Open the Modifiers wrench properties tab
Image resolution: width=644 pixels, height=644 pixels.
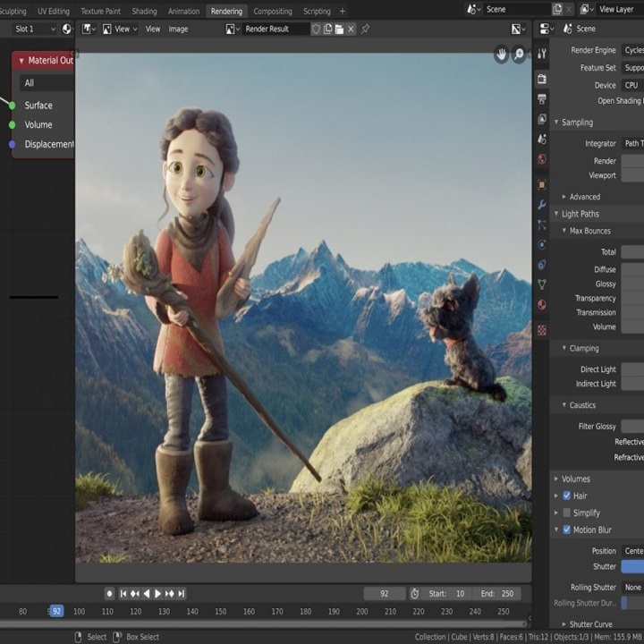[x=542, y=205]
